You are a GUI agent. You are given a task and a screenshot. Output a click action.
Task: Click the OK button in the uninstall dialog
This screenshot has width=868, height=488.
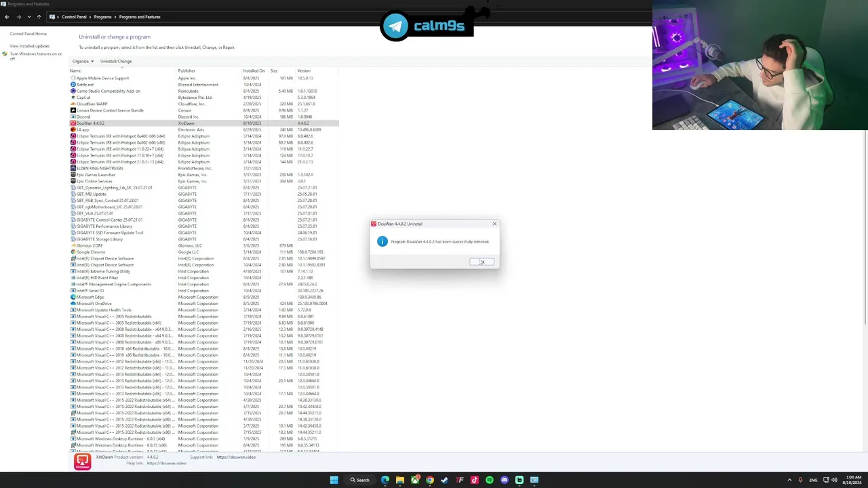[481, 262]
